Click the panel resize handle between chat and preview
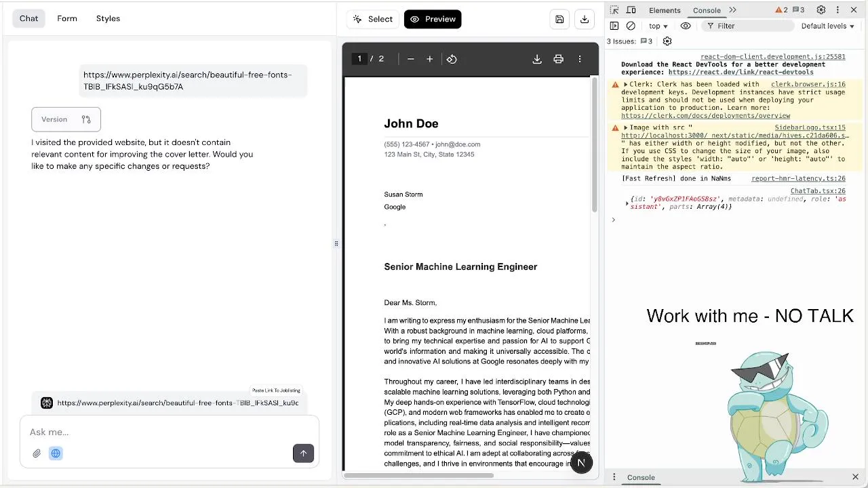This screenshot has width=868, height=488. point(336,244)
